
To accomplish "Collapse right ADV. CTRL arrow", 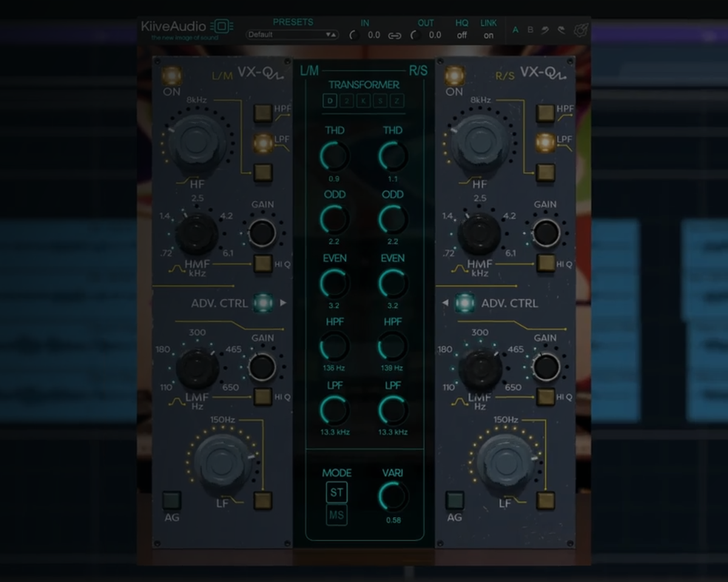I will coord(445,303).
